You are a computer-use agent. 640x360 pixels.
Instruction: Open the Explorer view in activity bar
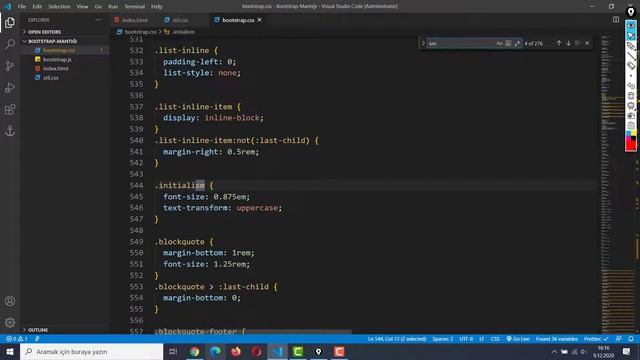pyautogui.click(x=10, y=22)
